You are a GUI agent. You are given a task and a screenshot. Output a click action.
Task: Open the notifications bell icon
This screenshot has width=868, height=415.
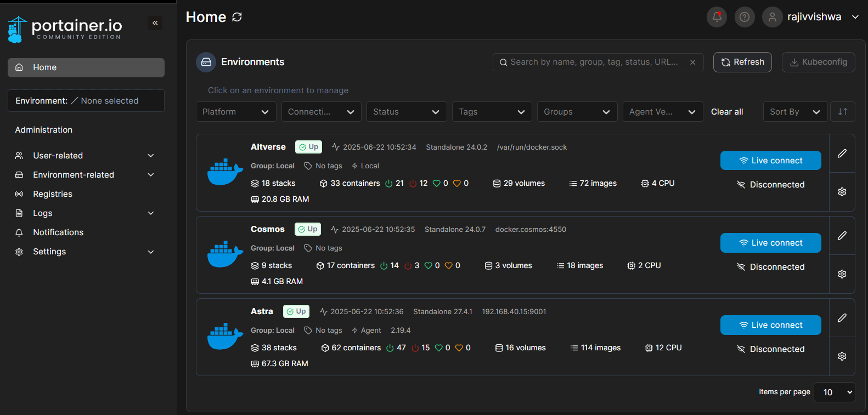tap(717, 17)
